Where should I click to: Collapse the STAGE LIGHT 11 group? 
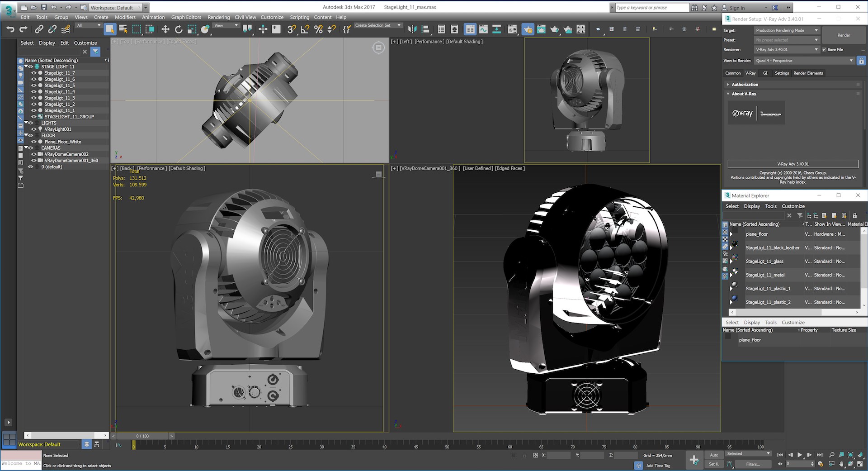point(26,67)
